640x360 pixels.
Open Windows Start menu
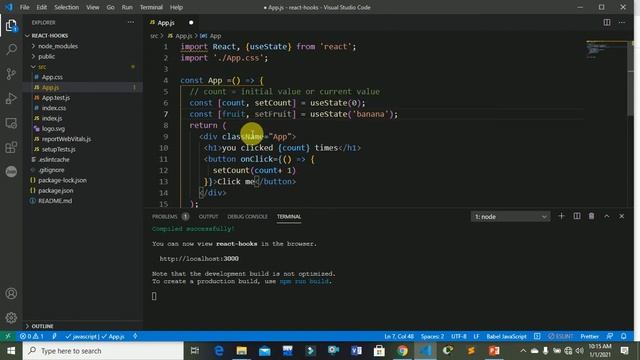click(x=11, y=351)
